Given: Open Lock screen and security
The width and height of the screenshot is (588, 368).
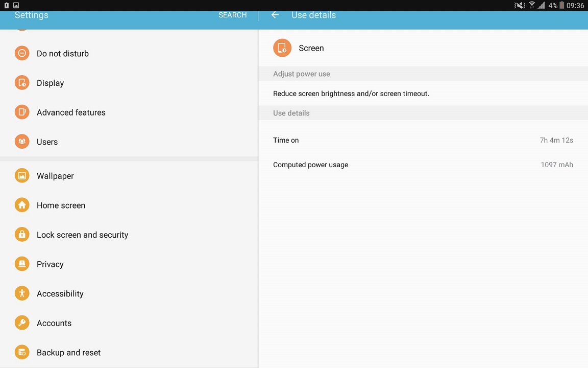Looking at the screenshot, I should coord(129,234).
